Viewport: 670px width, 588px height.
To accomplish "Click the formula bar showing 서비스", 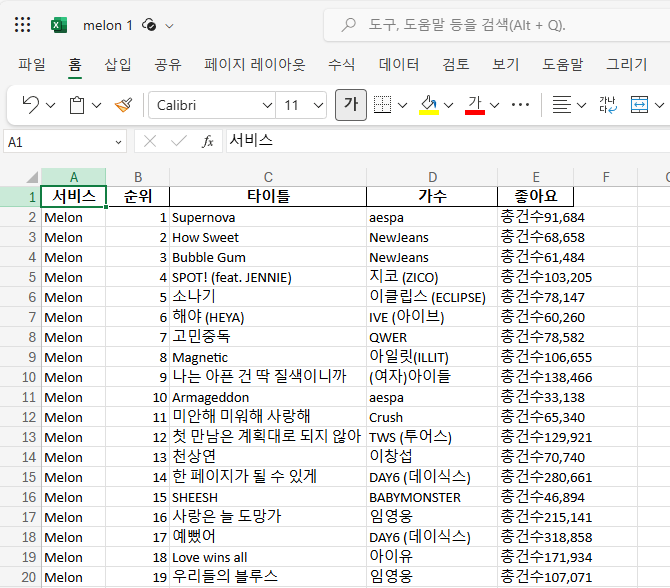I will coord(447,141).
